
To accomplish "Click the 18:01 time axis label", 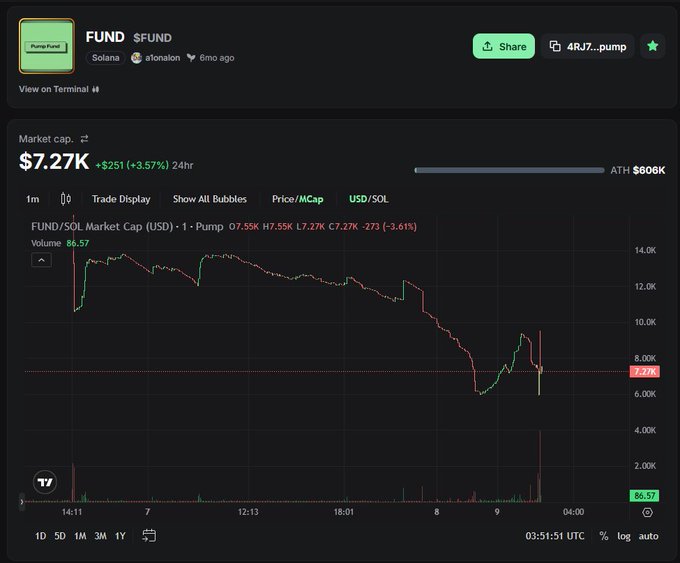I will click(x=343, y=512).
